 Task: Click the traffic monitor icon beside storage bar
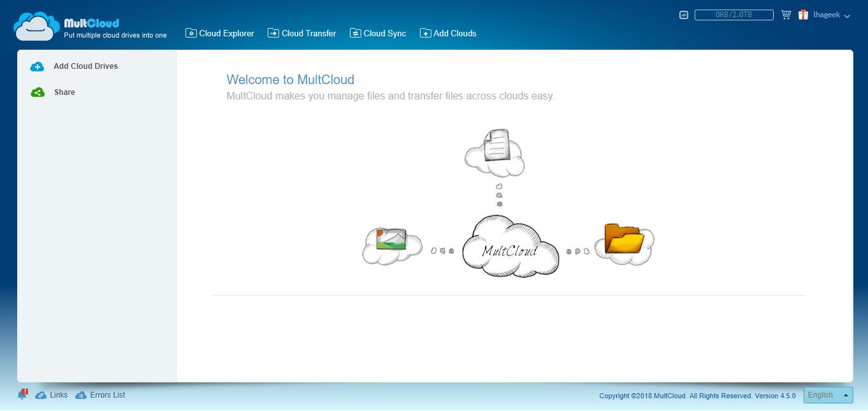pyautogui.click(x=684, y=15)
